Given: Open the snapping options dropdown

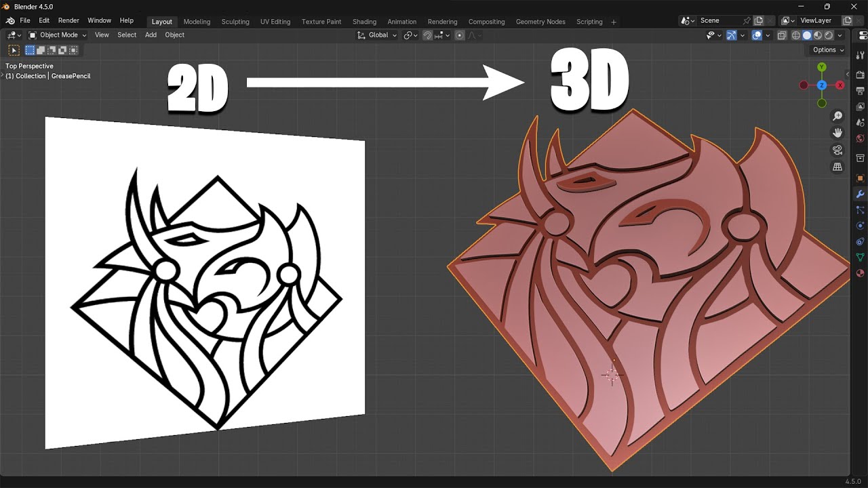Looking at the screenshot, I should tap(443, 35).
